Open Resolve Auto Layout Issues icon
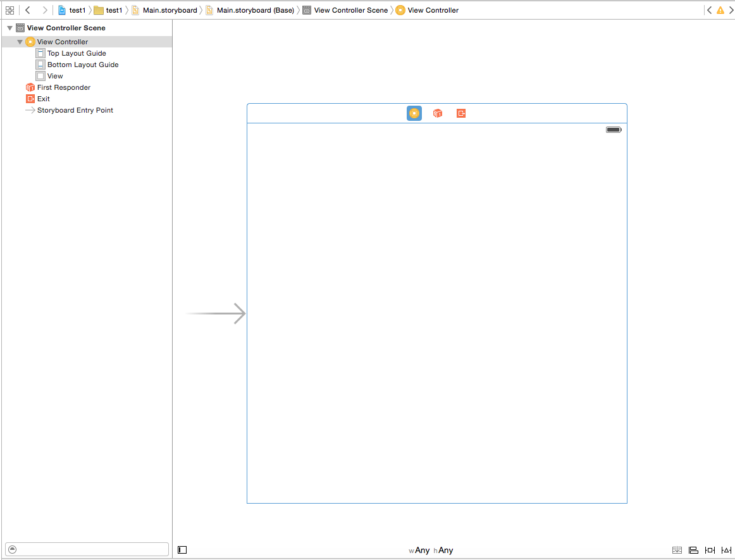The width and height of the screenshot is (735, 560). tap(726, 551)
